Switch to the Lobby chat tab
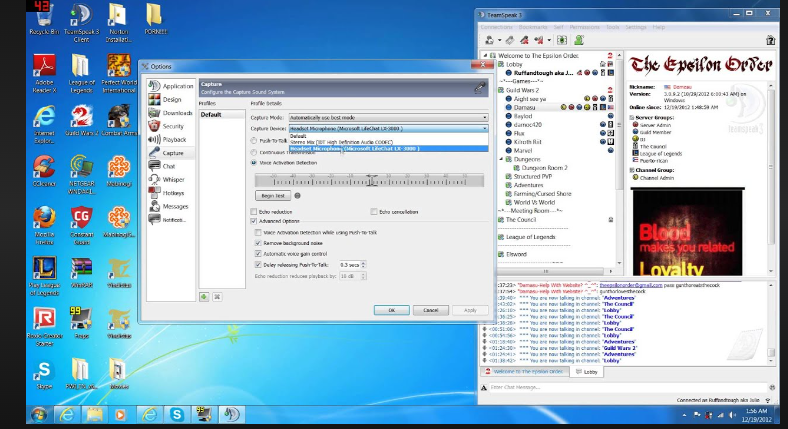 pos(588,371)
